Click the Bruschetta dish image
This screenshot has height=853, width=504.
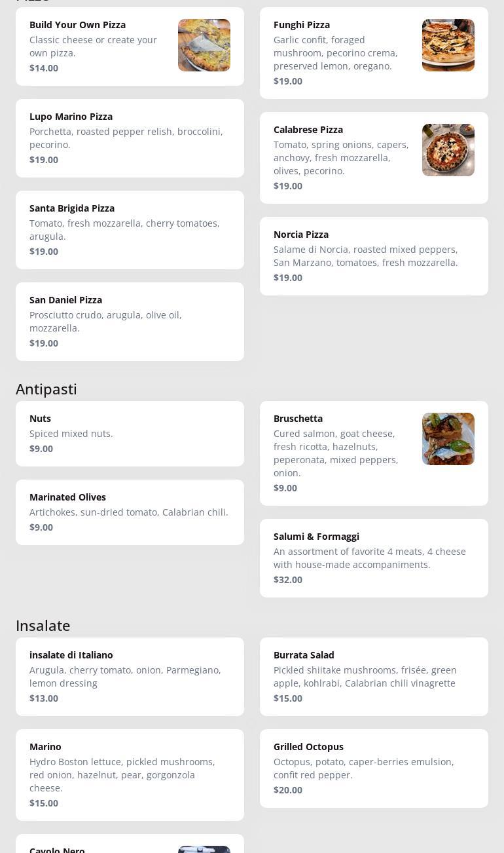[448, 439]
